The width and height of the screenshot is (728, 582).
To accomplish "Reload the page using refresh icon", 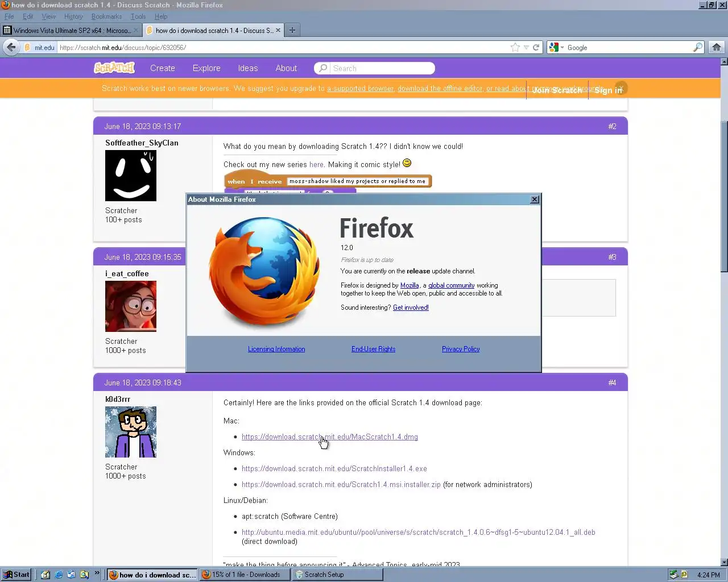I will 536,47.
